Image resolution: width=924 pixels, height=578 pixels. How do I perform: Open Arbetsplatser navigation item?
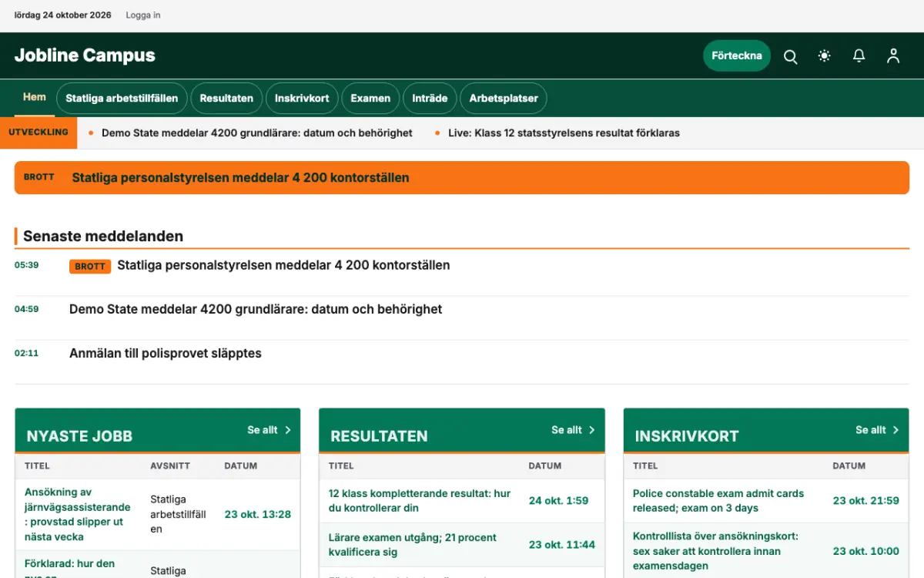point(504,99)
